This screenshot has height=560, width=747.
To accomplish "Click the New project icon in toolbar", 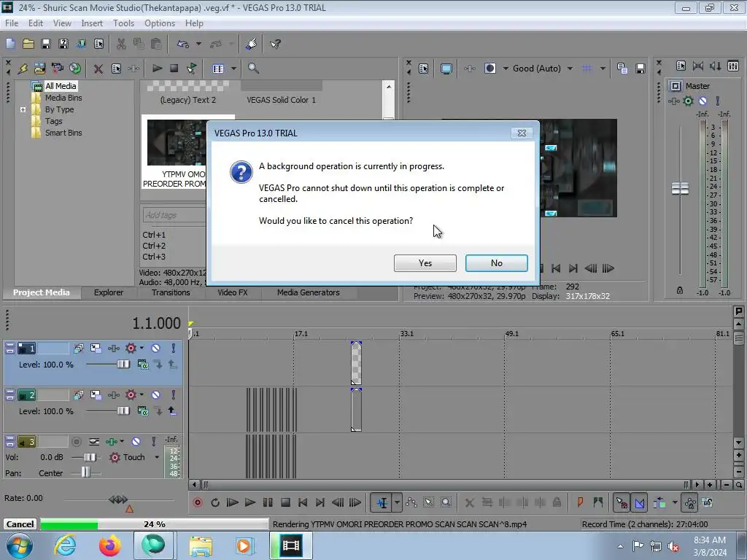I will pos(10,44).
